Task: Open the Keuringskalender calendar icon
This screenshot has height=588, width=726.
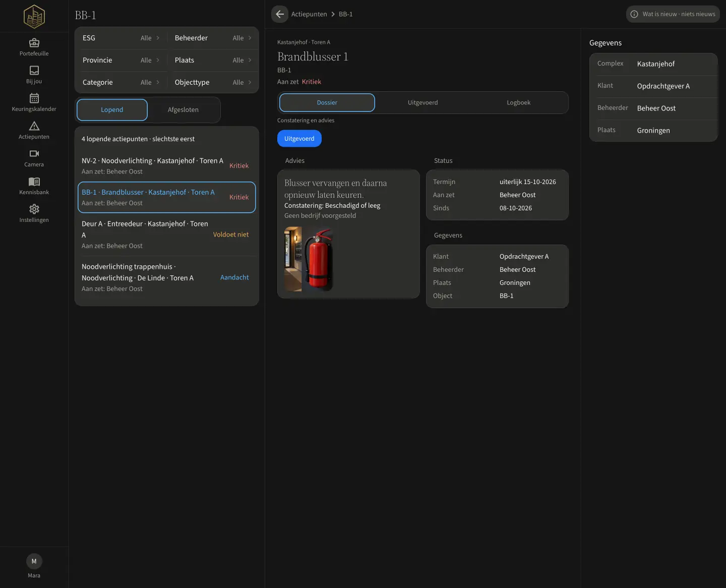Action: (x=34, y=98)
